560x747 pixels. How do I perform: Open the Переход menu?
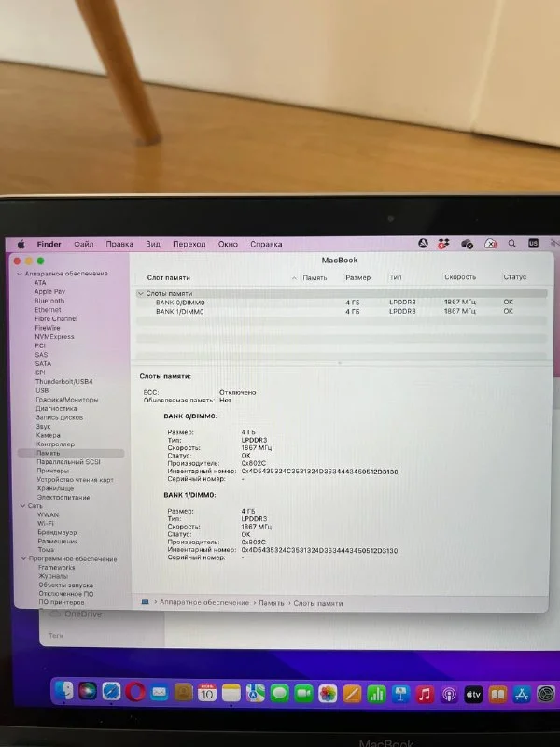click(189, 244)
